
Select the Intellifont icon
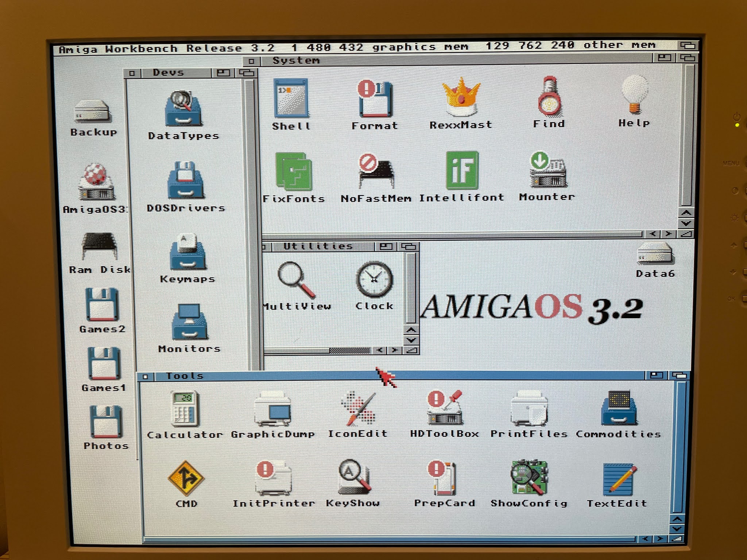tap(462, 170)
